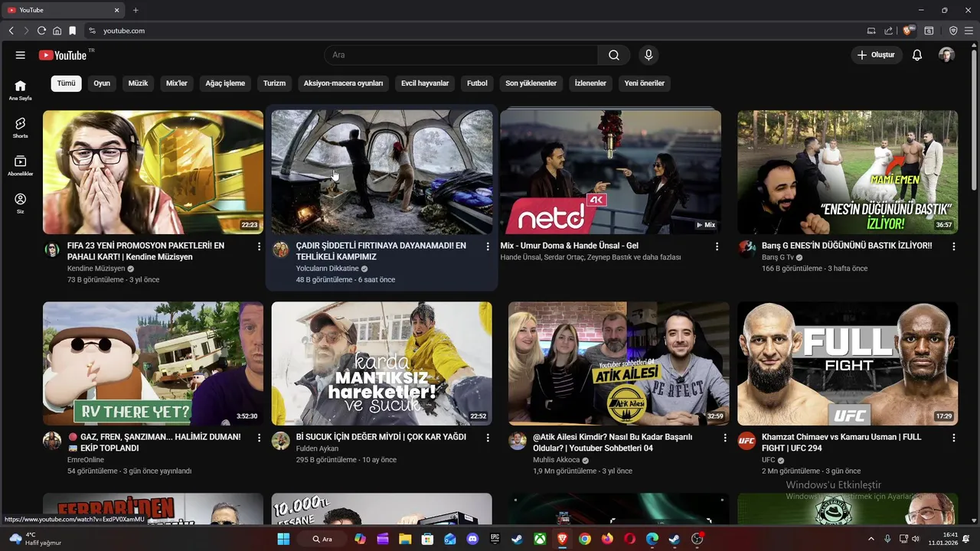Bookmark this page in browser toolbar

click(72, 31)
